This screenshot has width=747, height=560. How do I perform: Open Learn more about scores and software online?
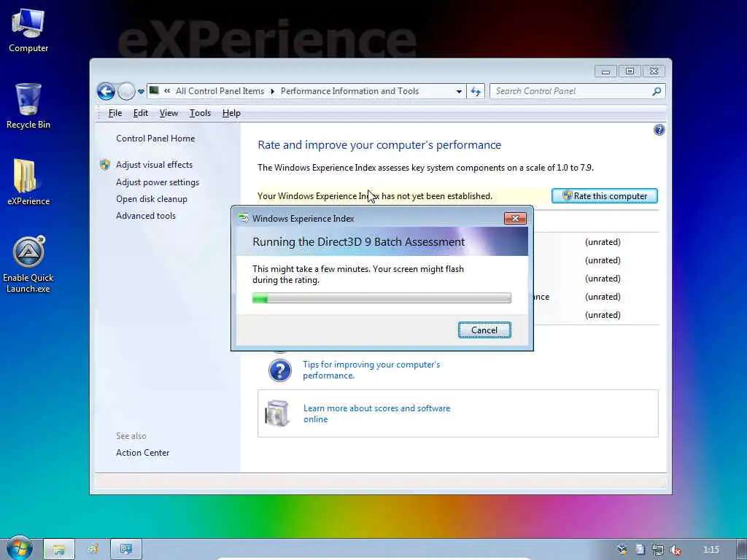coord(377,413)
